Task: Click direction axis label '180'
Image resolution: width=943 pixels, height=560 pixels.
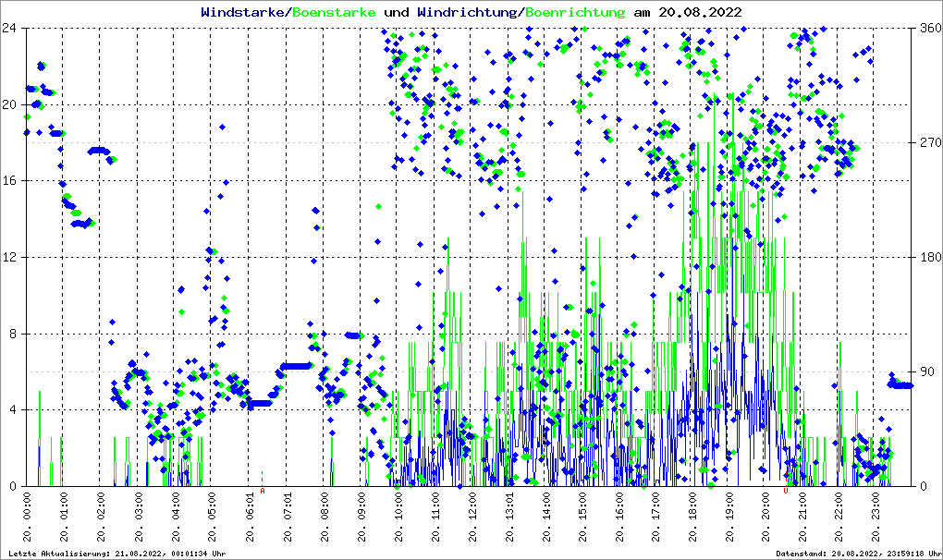Action: click(930, 257)
